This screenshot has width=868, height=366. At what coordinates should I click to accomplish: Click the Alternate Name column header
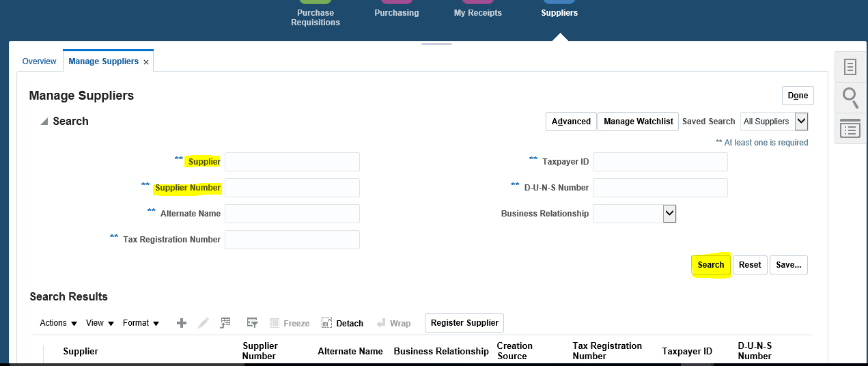pyautogui.click(x=350, y=352)
